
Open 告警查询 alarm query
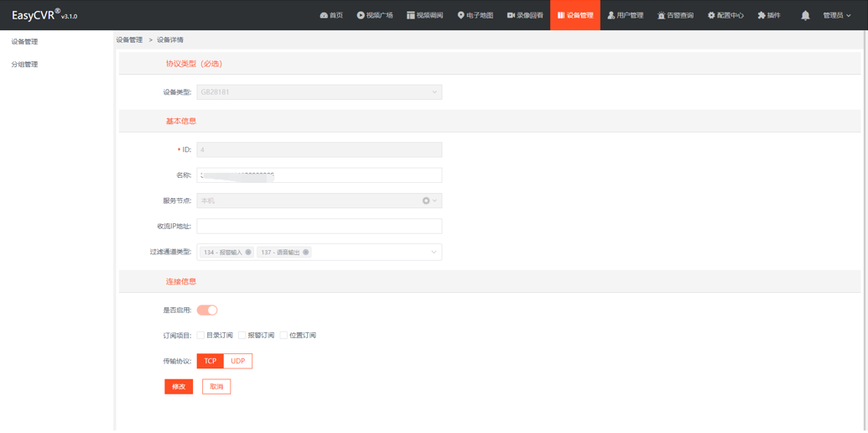(675, 15)
